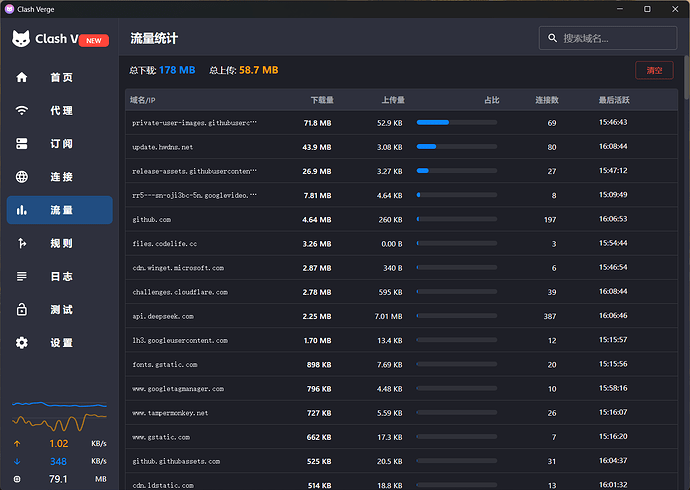Select the files.codelife.cc row

401,243
